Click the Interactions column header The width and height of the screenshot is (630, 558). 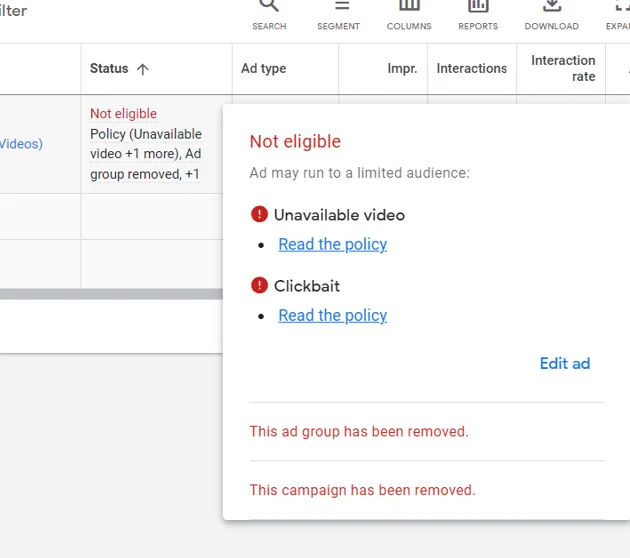click(x=472, y=68)
